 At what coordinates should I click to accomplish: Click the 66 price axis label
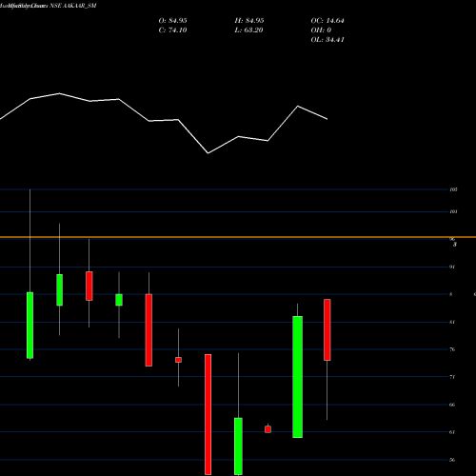pyautogui.click(x=452, y=405)
